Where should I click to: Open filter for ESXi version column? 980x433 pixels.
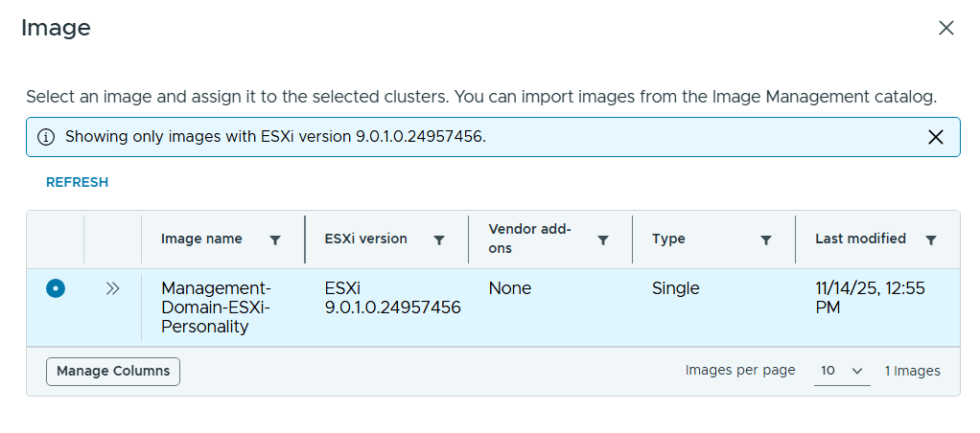click(x=439, y=240)
